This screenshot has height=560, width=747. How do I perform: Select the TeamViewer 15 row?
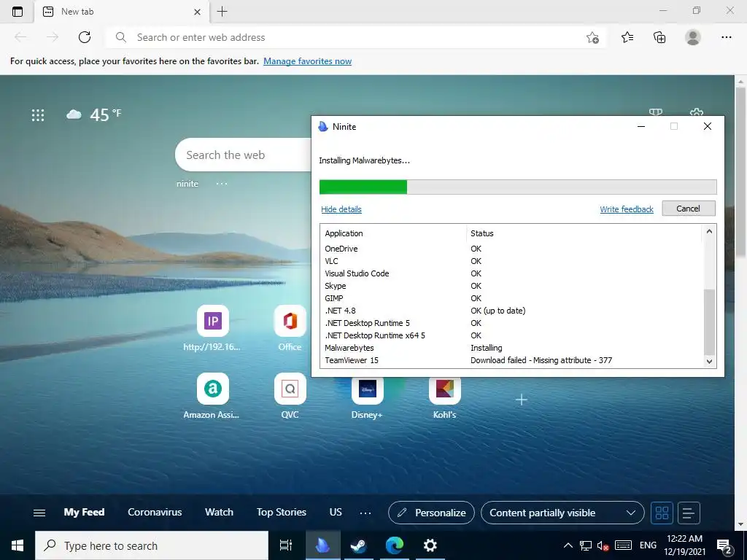tap(512, 360)
